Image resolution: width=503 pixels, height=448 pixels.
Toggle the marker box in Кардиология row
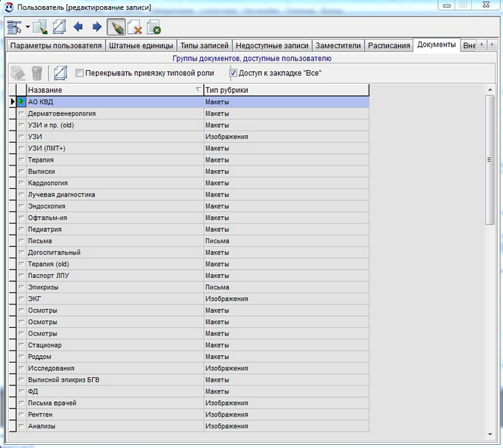(x=21, y=183)
